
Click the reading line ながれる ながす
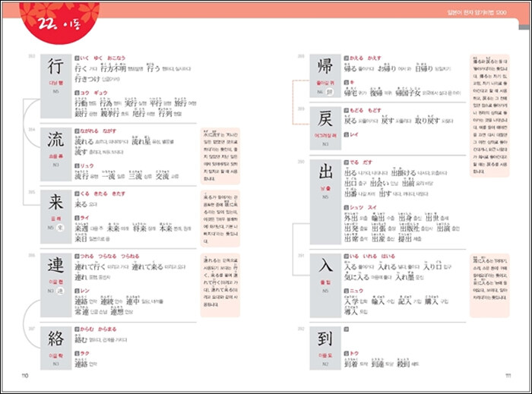point(98,131)
